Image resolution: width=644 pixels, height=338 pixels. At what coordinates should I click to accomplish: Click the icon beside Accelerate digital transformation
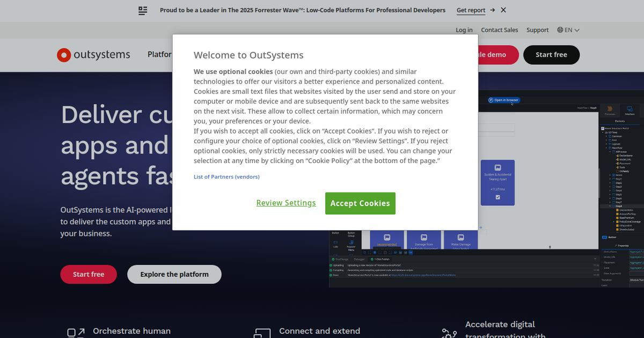pos(449,334)
